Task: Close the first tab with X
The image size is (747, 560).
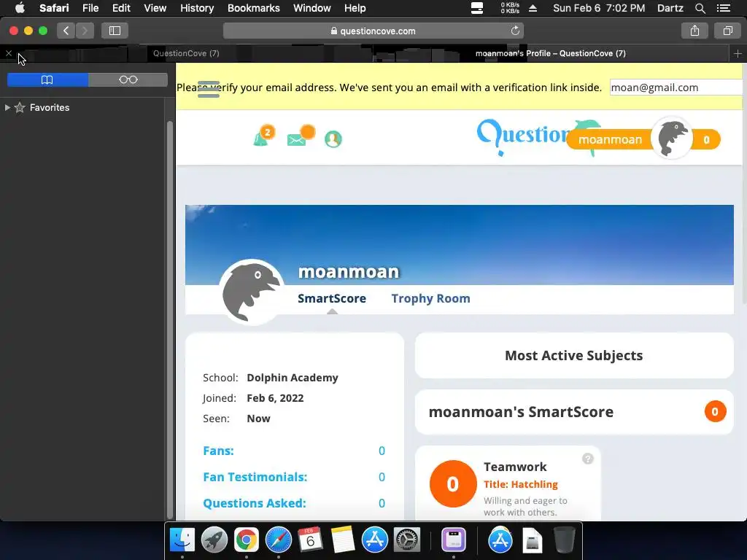Action: [9, 53]
